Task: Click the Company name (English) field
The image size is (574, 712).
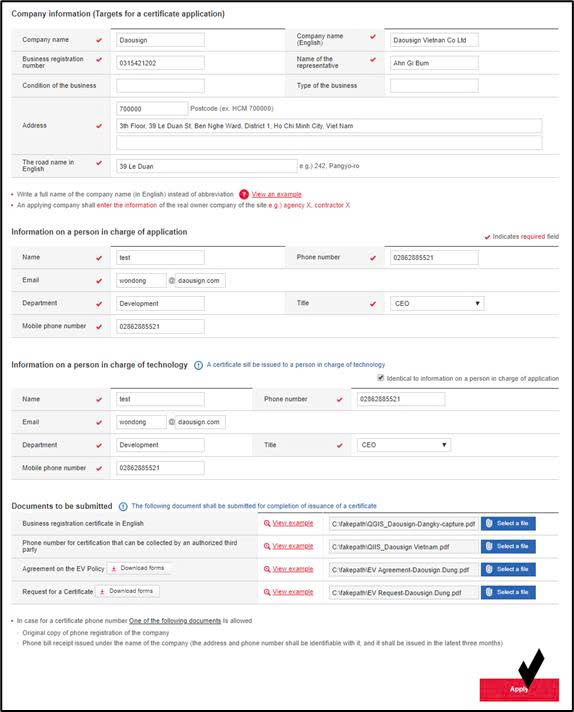Action: pos(434,40)
